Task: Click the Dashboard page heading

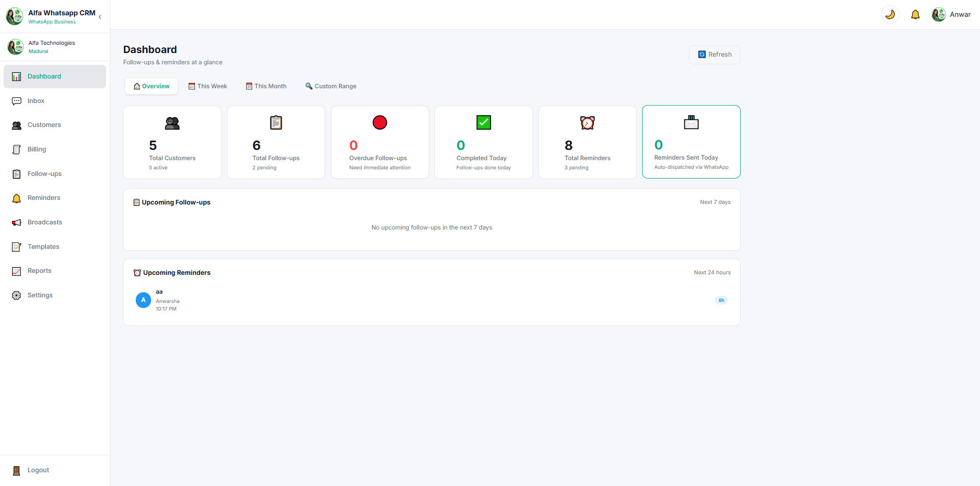Action: [150, 49]
